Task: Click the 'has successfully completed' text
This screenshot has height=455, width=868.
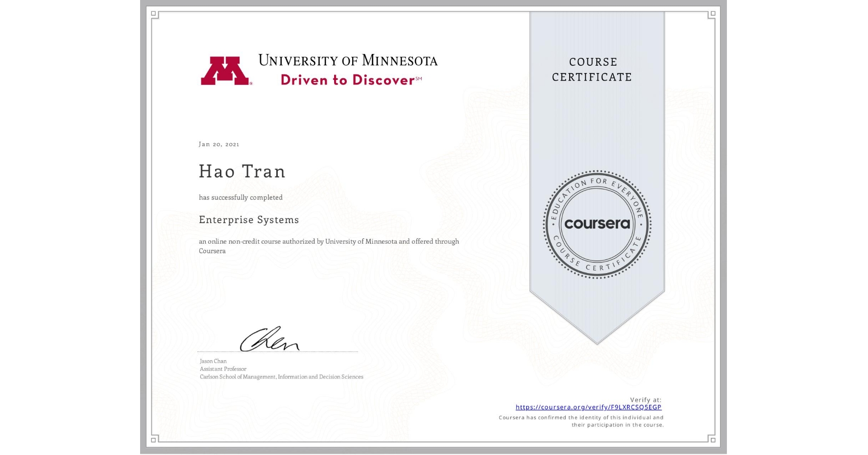Action: tap(240, 197)
